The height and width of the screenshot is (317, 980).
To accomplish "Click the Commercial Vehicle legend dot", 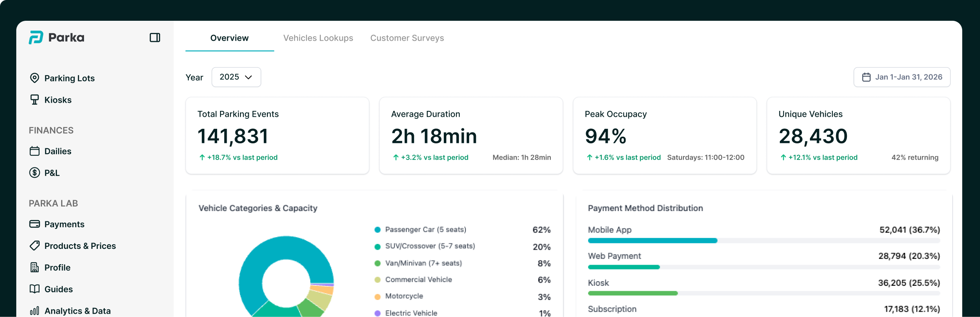I will coord(378,280).
